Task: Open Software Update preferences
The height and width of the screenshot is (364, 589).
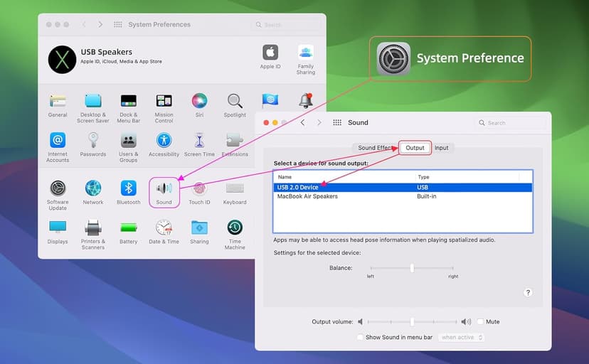Action: pyautogui.click(x=58, y=188)
